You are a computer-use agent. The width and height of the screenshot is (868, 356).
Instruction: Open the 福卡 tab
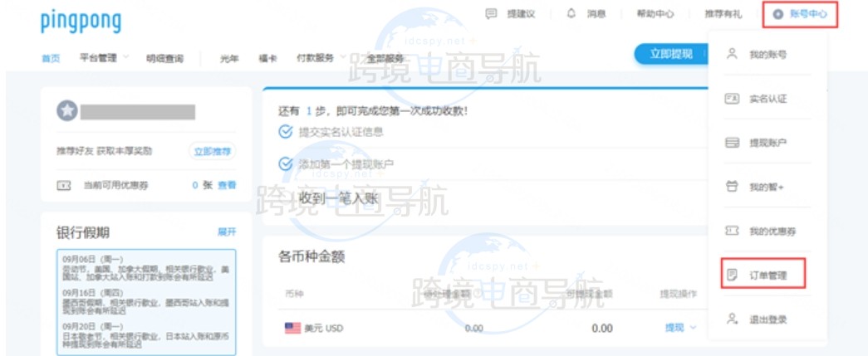[267, 58]
